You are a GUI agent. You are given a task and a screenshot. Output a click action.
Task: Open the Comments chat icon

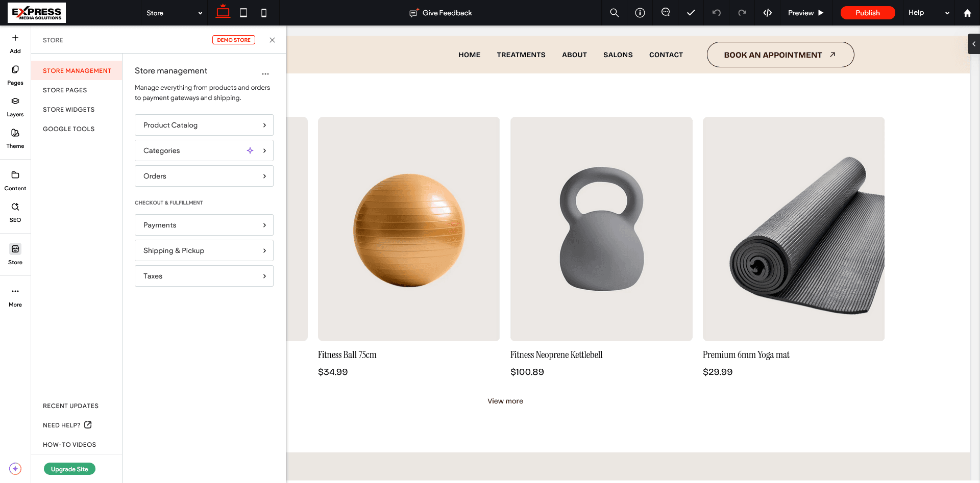666,12
